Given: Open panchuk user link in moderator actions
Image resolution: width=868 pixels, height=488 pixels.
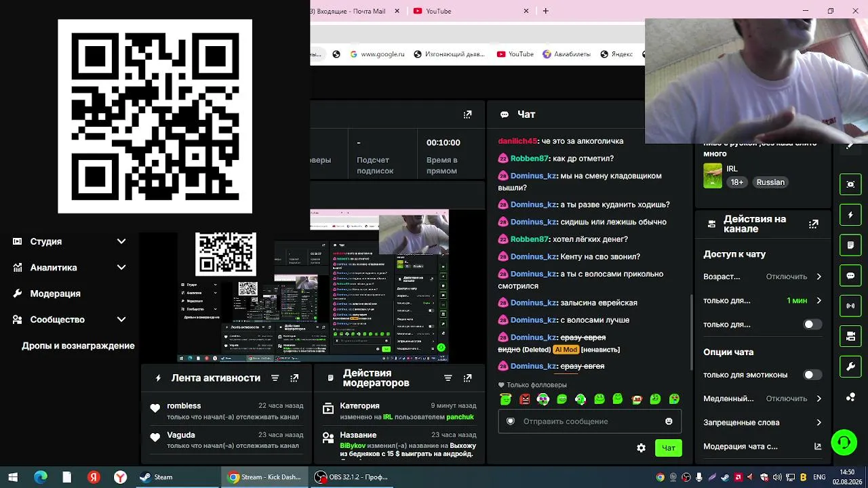Looking at the screenshot, I should tap(460, 418).
